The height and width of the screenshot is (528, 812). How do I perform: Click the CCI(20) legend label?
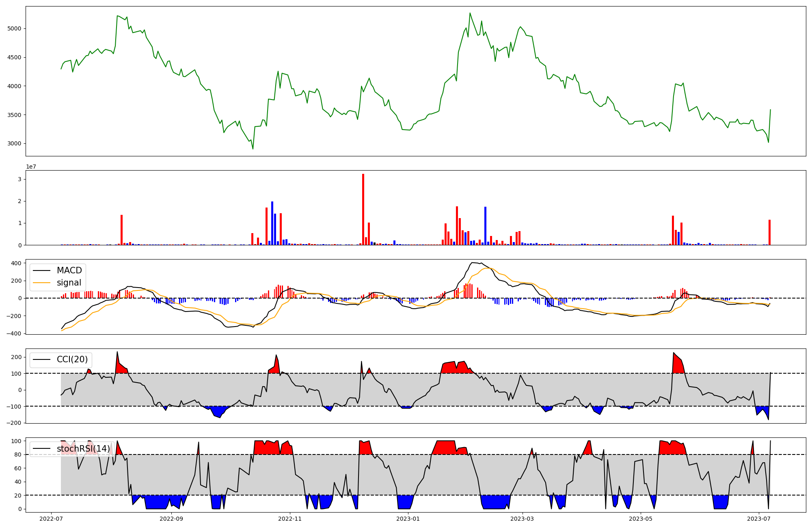(72, 359)
